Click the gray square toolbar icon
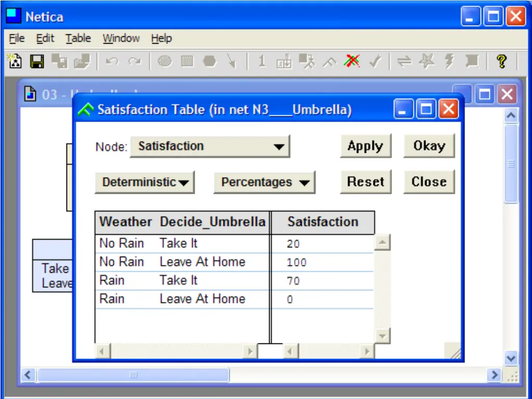Screen dimensions: 532x399 click(472, 61)
